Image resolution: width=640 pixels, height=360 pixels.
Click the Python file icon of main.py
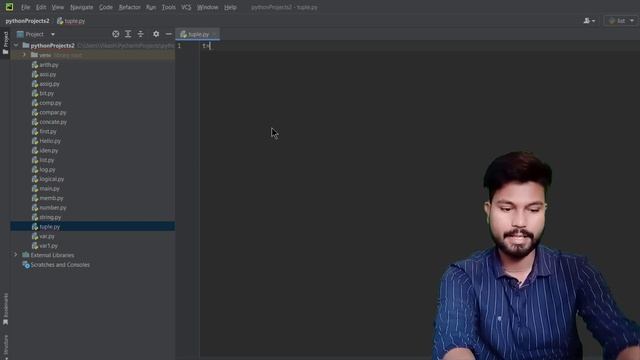pyautogui.click(x=35, y=189)
